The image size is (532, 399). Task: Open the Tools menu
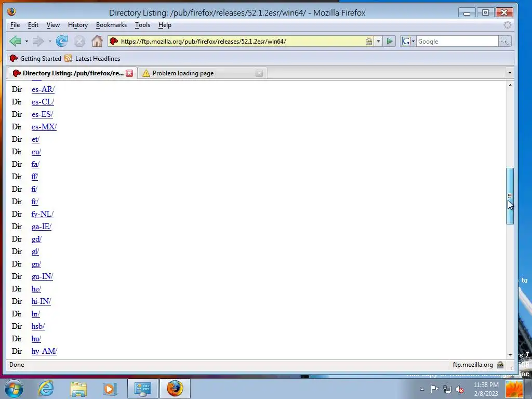(x=142, y=25)
